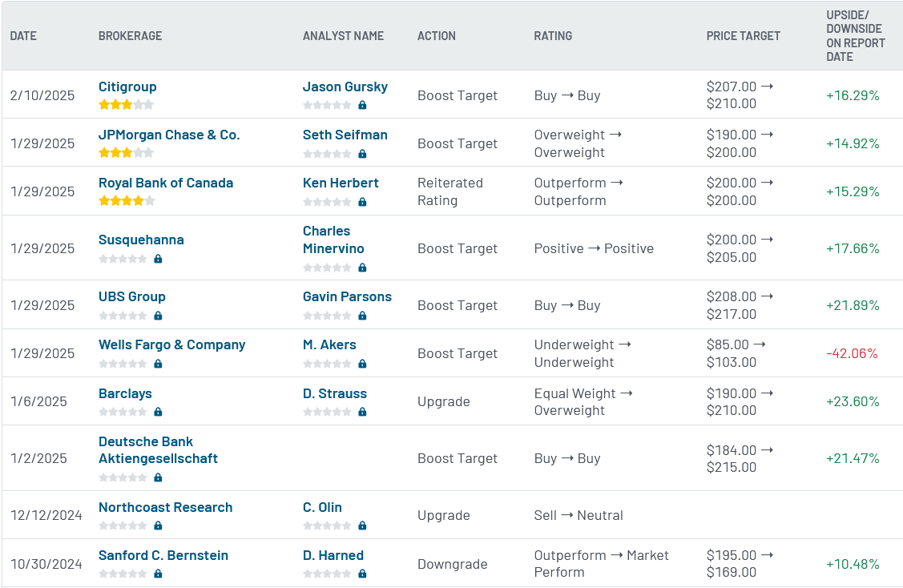Click lock icon under M. Akers

pyautogui.click(x=362, y=364)
